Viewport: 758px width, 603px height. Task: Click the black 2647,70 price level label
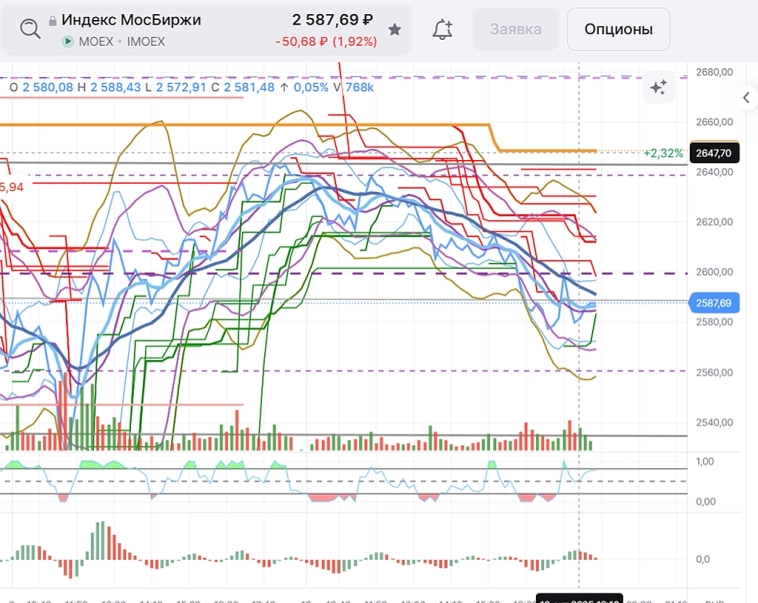tap(713, 153)
